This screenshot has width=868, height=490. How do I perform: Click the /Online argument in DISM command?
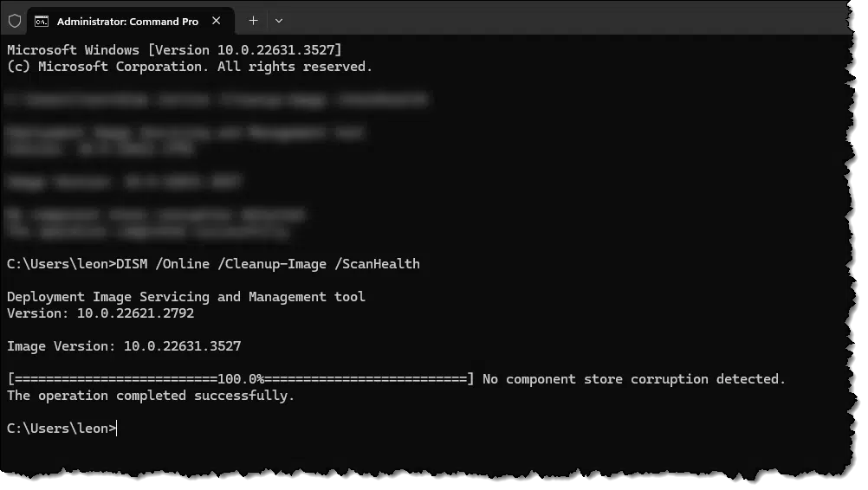pyautogui.click(x=183, y=264)
